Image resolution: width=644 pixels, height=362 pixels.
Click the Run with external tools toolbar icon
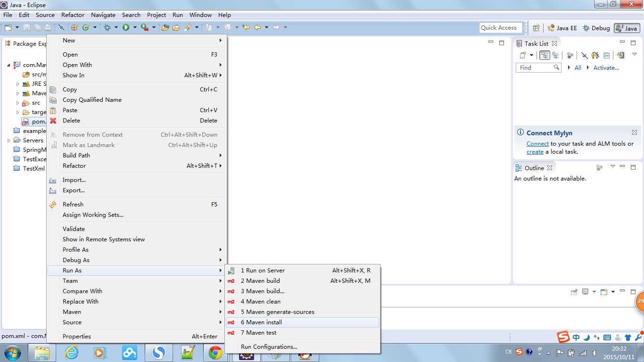pos(145,27)
